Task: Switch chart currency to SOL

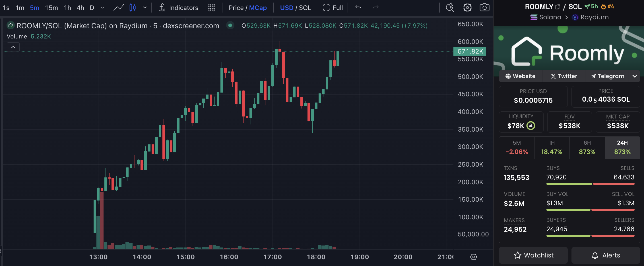Action: coord(305,8)
